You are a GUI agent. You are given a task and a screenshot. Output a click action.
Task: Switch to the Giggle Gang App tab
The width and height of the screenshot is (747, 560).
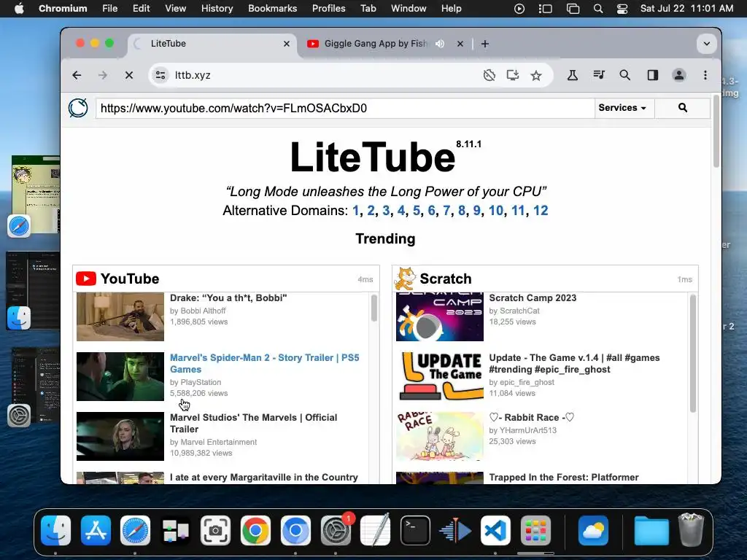pyautogui.click(x=375, y=44)
